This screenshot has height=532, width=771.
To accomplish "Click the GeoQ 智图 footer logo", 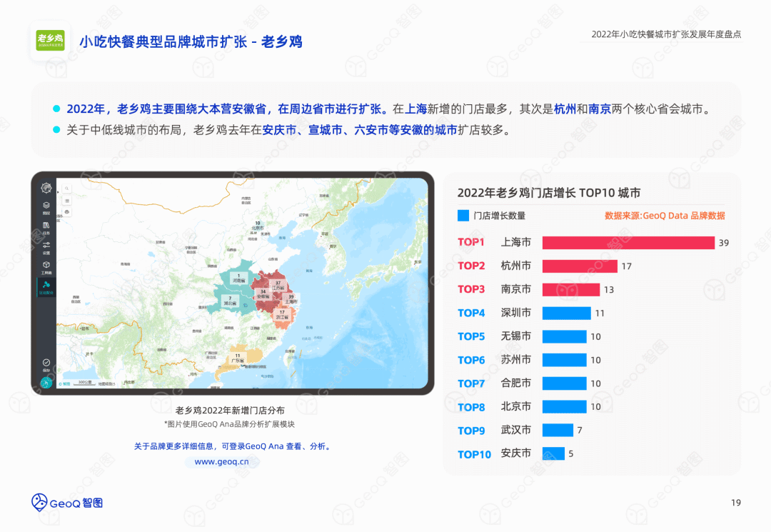I will pyautogui.click(x=67, y=503).
